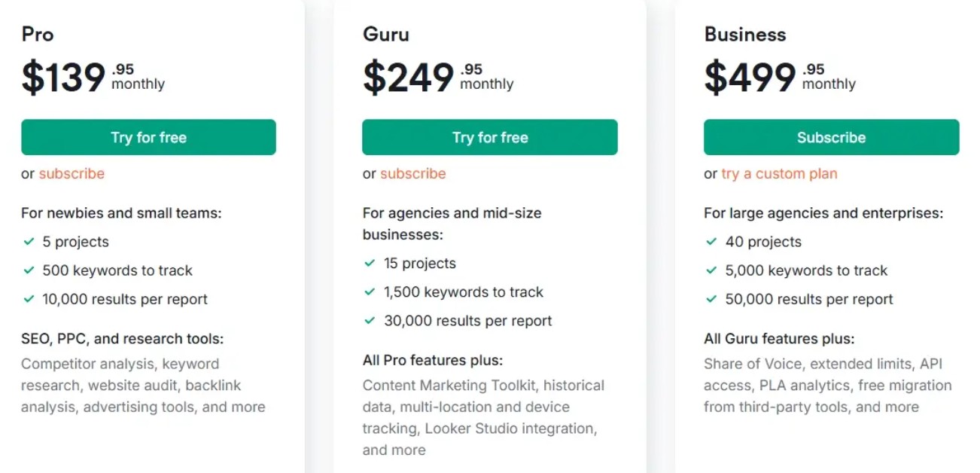Click the All Pro features plus heading
Screen dimensions: 980x473
point(433,360)
